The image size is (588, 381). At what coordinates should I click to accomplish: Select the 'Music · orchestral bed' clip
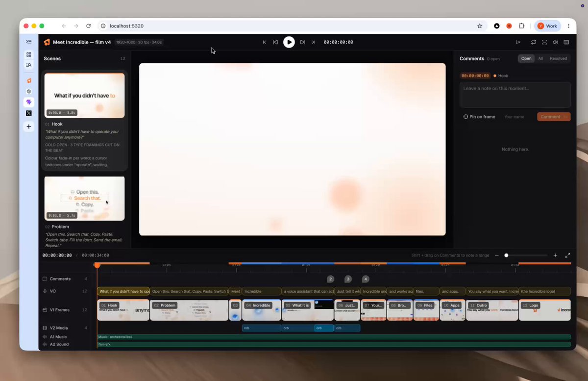coord(334,337)
